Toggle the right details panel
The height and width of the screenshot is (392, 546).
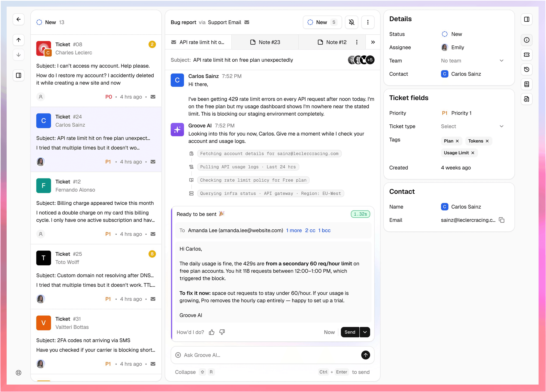tap(527, 19)
